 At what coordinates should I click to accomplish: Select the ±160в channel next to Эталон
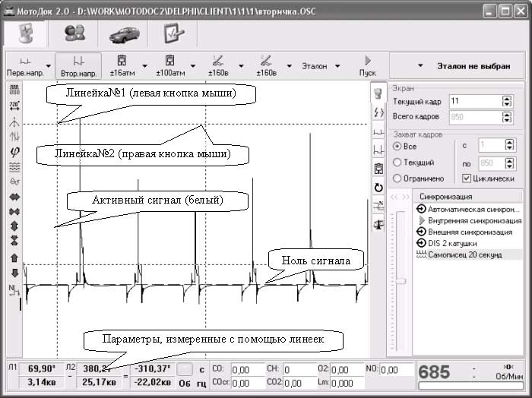(266, 66)
